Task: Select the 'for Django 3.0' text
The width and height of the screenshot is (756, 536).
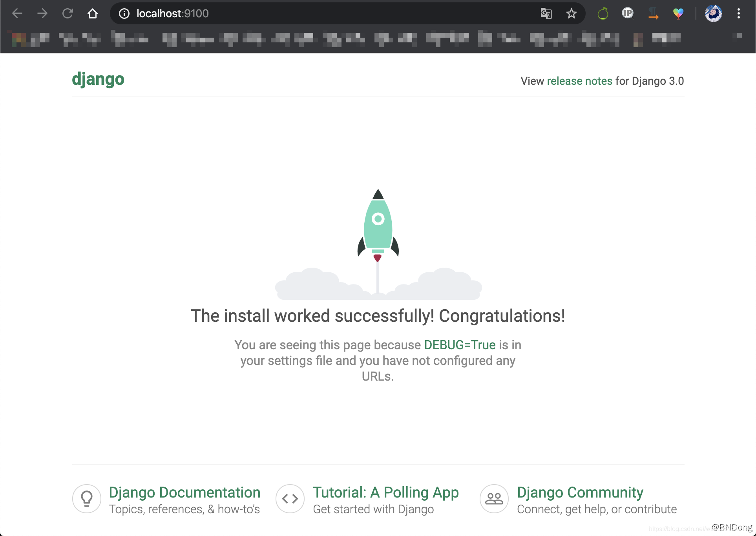Action: point(650,81)
